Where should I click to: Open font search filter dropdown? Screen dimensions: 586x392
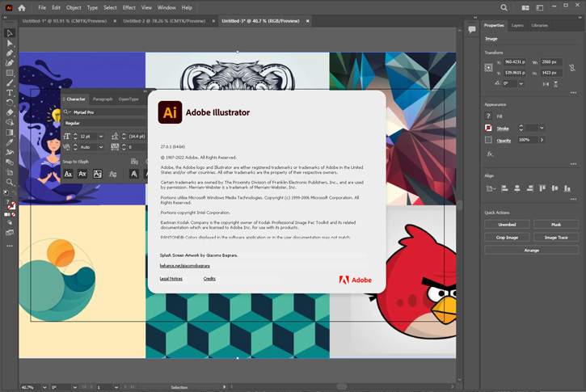[67, 112]
